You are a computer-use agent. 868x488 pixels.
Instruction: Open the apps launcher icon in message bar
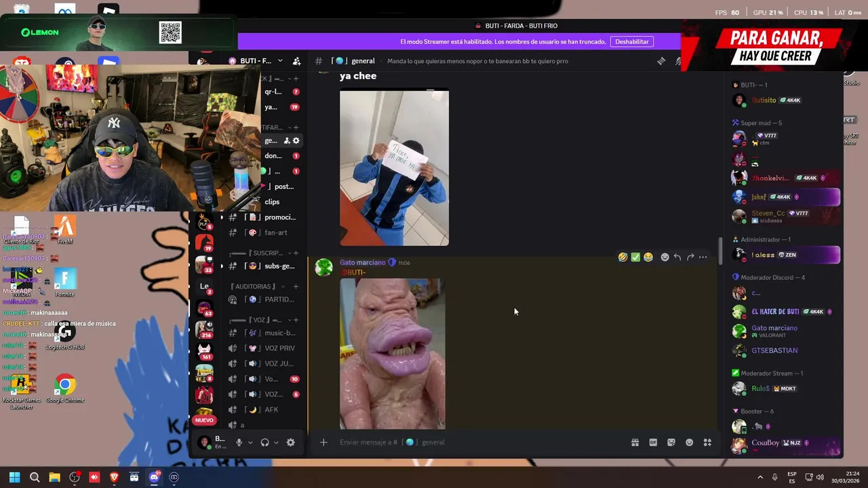click(707, 443)
